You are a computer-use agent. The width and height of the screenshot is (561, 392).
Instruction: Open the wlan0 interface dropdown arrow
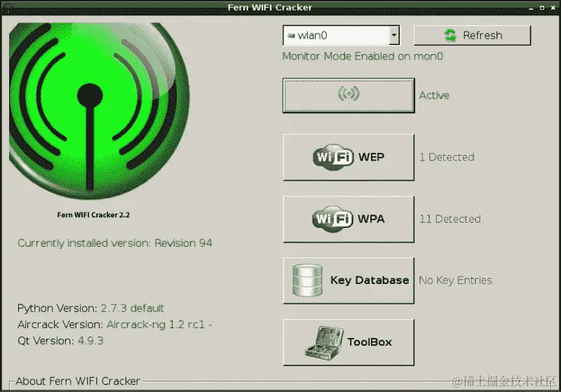coord(394,35)
